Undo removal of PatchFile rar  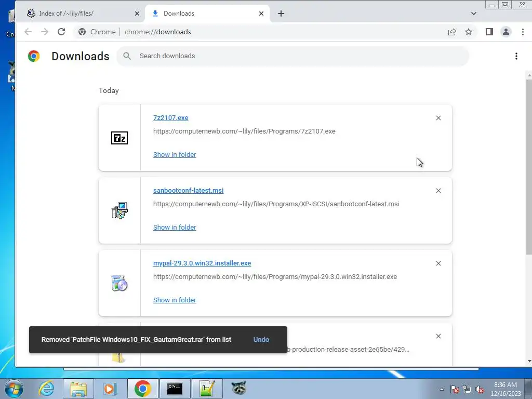[x=261, y=340]
